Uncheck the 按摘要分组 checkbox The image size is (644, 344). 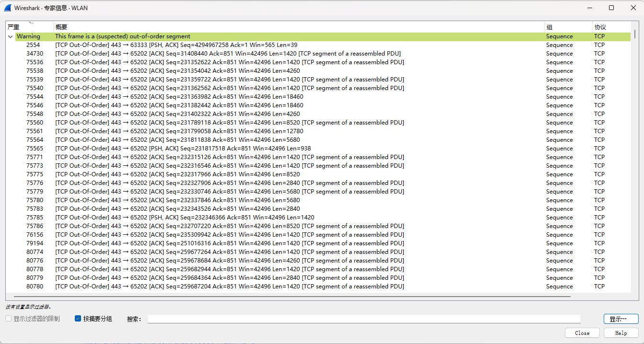point(78,319)
